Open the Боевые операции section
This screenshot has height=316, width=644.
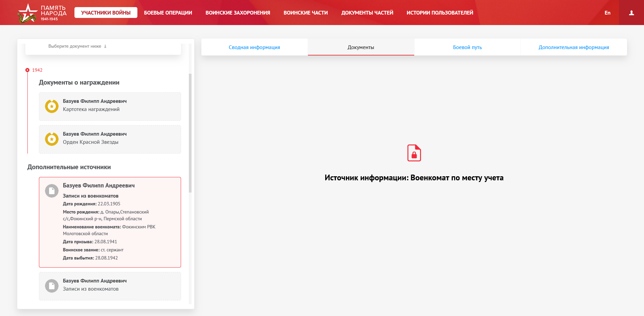pyautogui.click(x=168, y=13)
